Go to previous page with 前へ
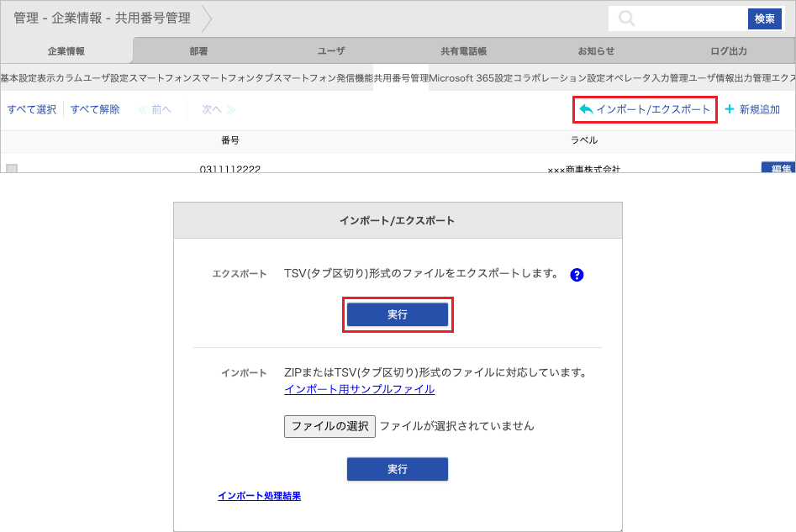Image resolution: width=796 pixels, height=532 pixels. click(x=156, y=109)
